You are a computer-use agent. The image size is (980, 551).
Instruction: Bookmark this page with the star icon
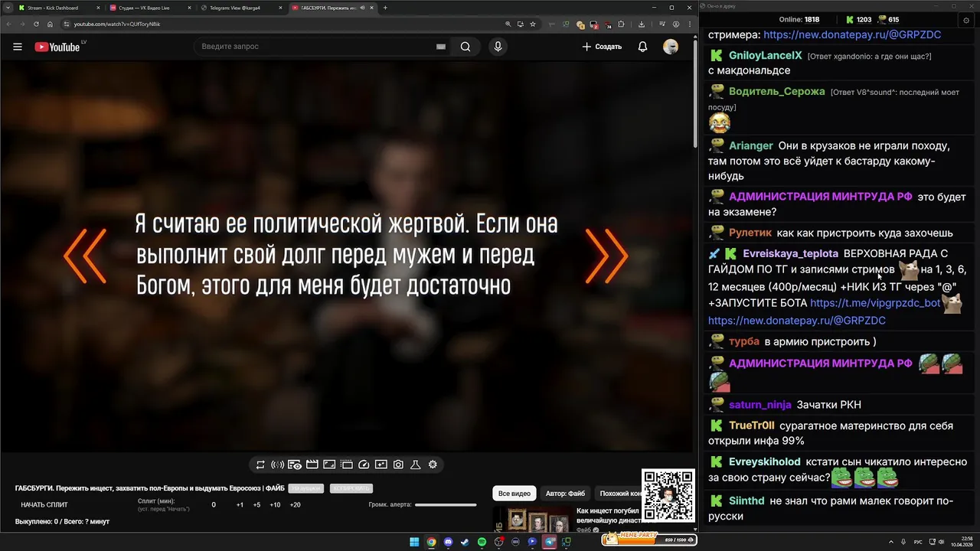[x=532, y=24]
